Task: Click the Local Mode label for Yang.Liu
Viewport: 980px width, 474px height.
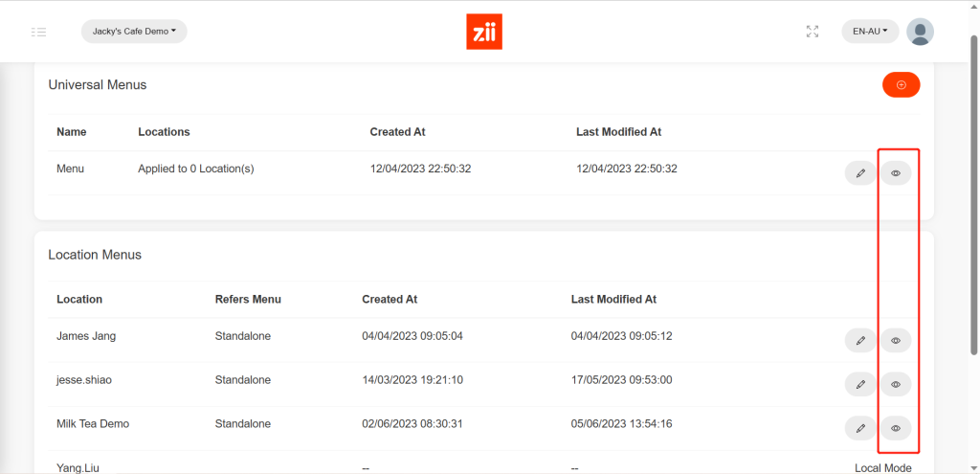Action: pyautogui.click(x=882, y=468)
